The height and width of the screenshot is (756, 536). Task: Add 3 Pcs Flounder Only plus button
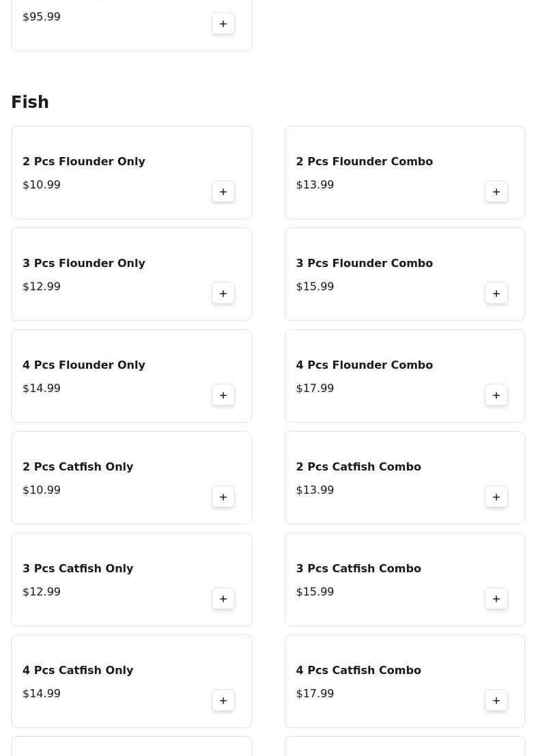click(x=223, y=294)
